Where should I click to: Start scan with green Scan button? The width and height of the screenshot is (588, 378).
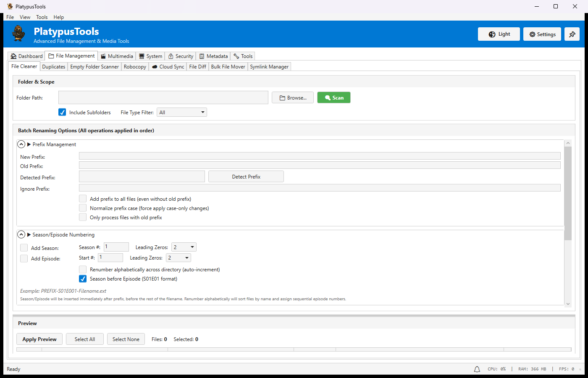point(334,98)
